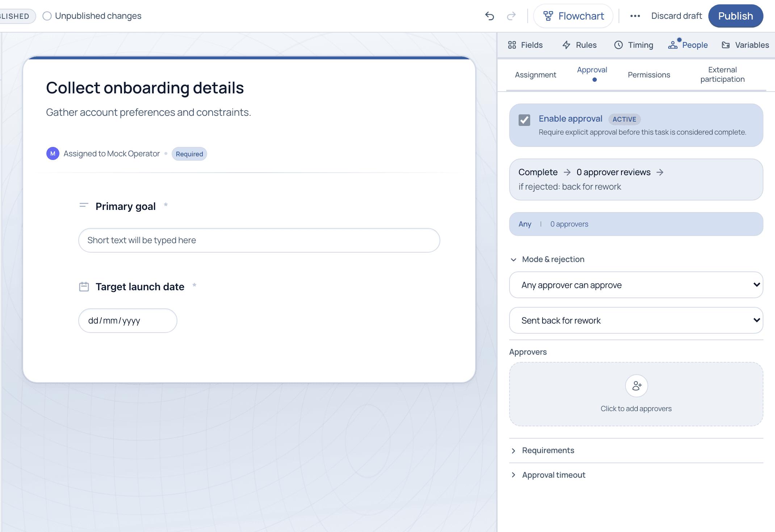Click the Target launch date field label
The height and width of the screenshot is (532, 775).
[140, 287]
